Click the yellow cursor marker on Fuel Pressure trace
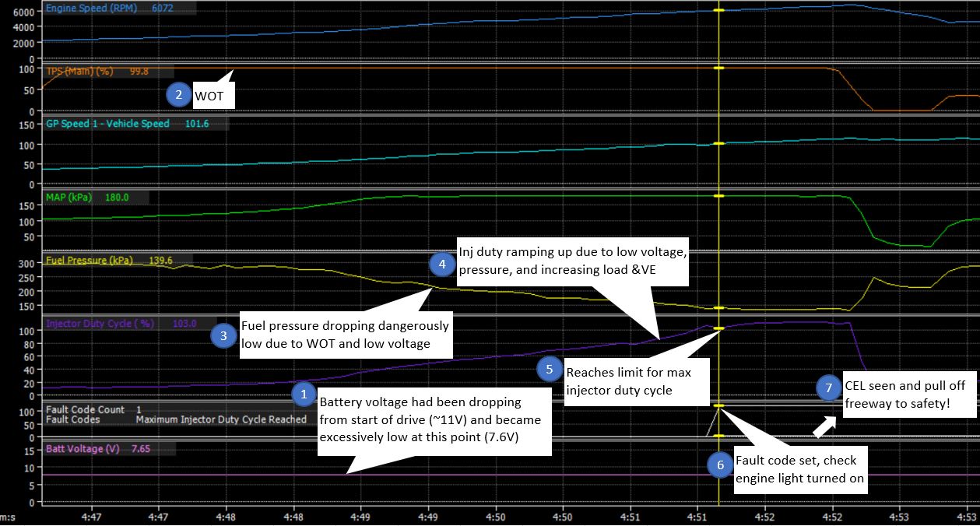The image size is (980, 526). click(718, 309)
